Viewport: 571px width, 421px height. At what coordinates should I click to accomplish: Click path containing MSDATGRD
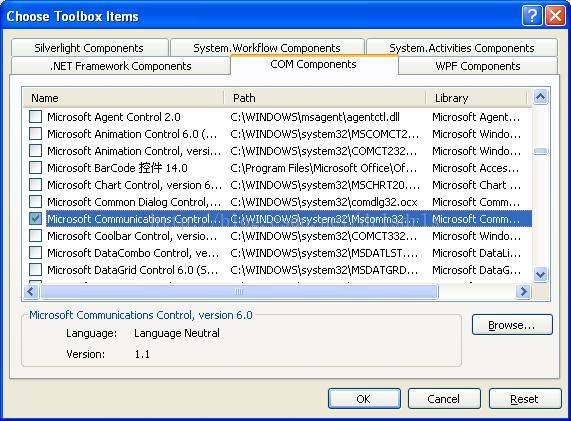pos(324,270)
